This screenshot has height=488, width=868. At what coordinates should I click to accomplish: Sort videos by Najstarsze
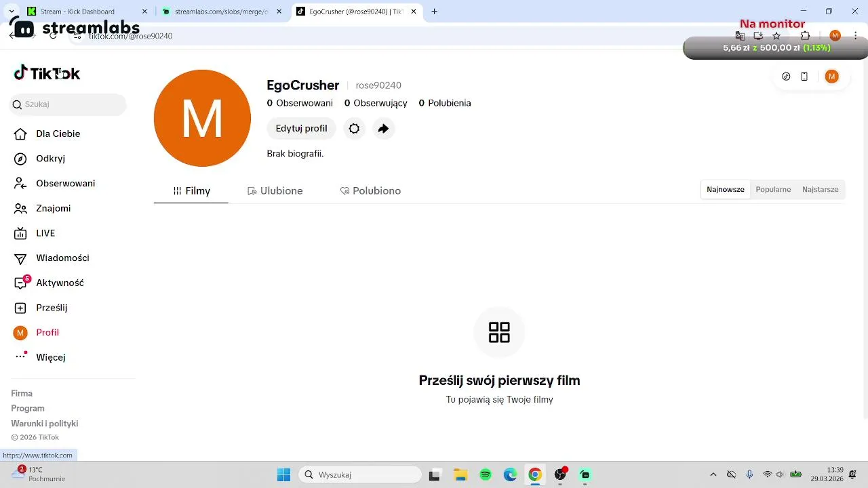click(x=821, y=190)
